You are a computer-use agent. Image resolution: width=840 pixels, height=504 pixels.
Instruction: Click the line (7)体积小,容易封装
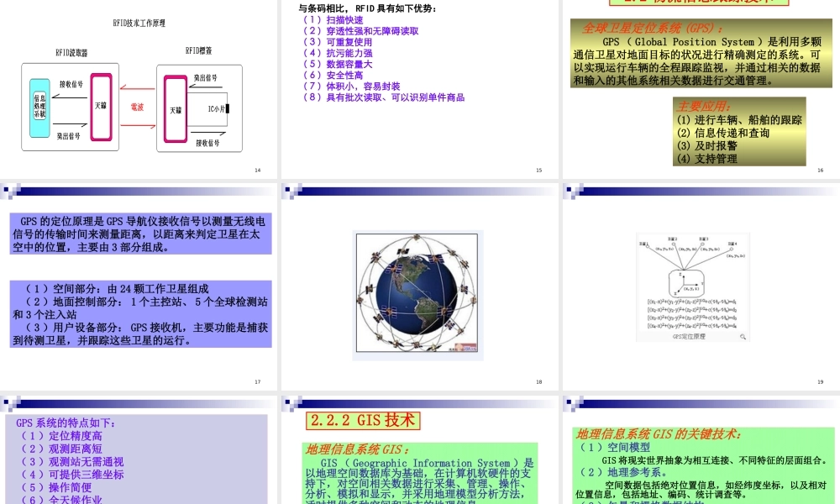[x=351, y=87]
